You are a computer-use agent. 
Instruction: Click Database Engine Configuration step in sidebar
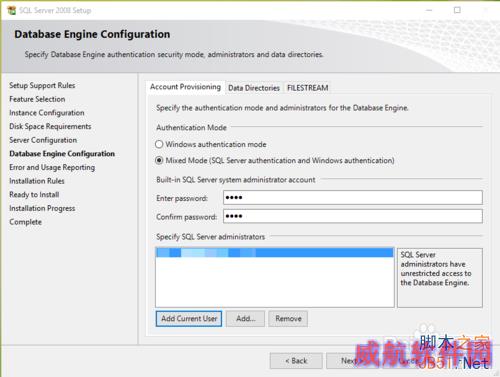62,154
